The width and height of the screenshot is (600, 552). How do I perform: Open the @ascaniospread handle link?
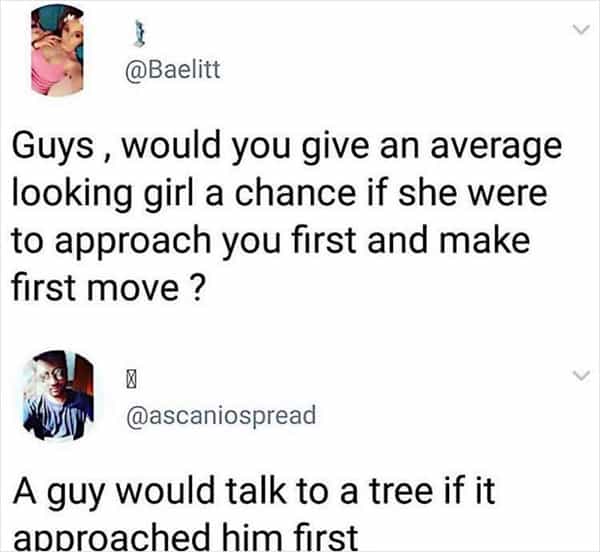click(x=221, y=415)
